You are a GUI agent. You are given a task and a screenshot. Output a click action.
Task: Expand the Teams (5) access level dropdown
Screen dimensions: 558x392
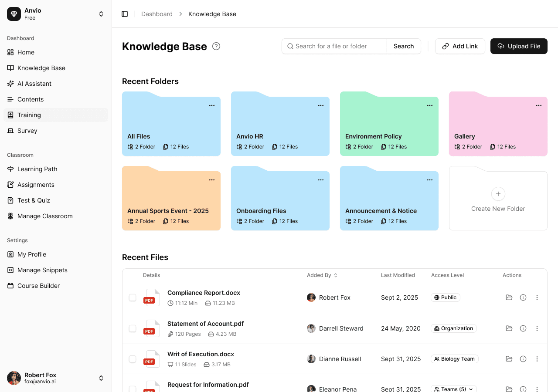(470, 389)
